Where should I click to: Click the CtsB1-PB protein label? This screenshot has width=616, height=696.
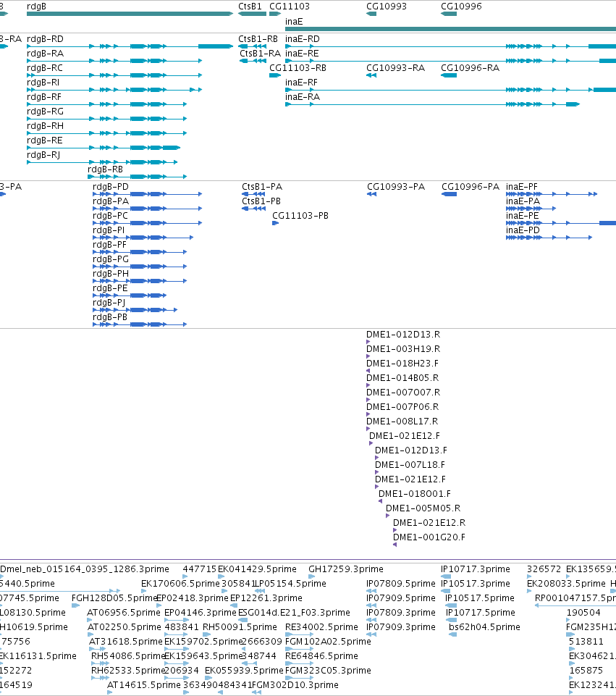coord(261,201)
